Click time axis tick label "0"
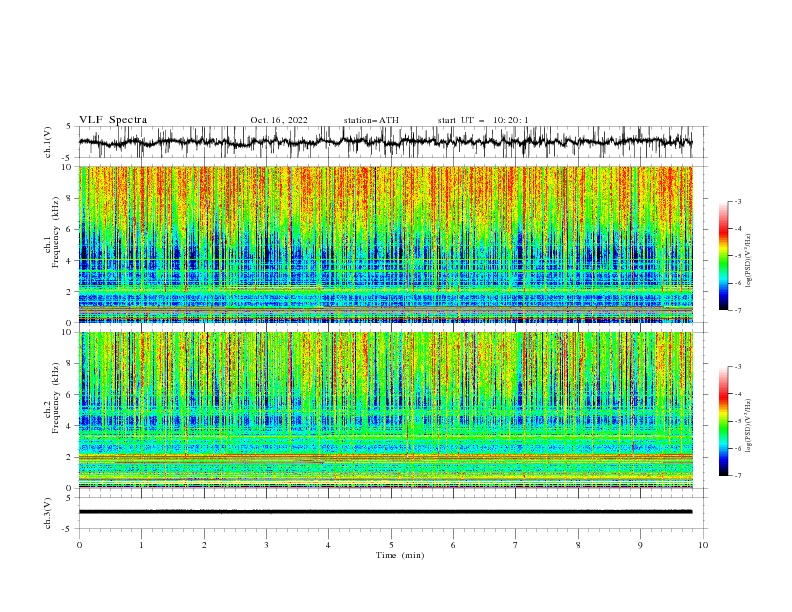792x612 pixels. (79, 545)
